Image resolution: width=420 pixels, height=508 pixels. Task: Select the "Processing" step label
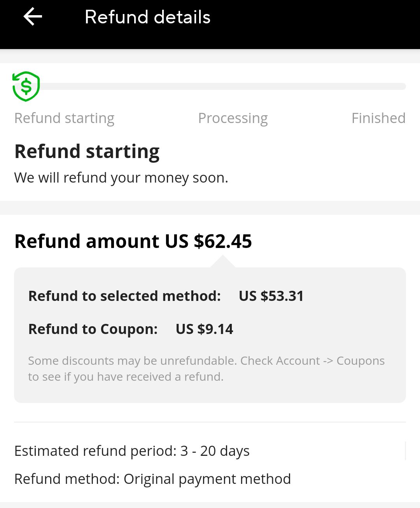click(x=233, y=118)
